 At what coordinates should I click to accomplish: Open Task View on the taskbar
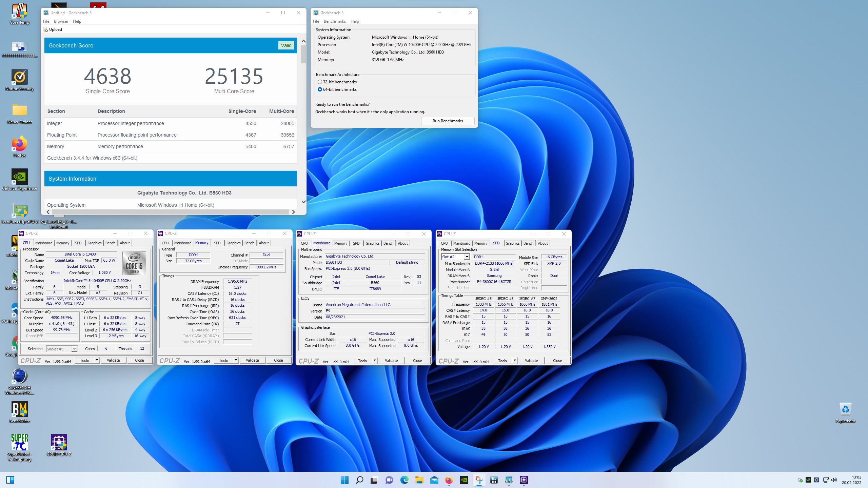tap(374, 480)
